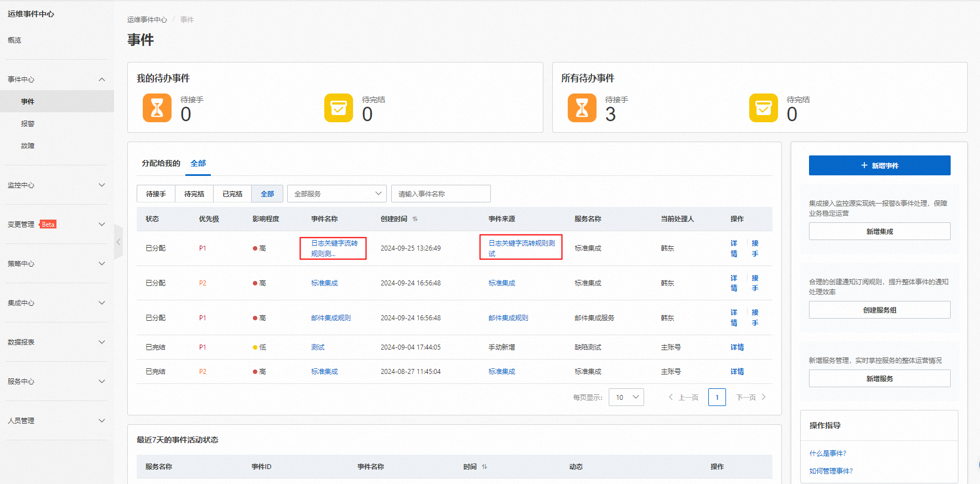980x484 pixels.
Task: Click the 优先级 column header
Action: 209,219
